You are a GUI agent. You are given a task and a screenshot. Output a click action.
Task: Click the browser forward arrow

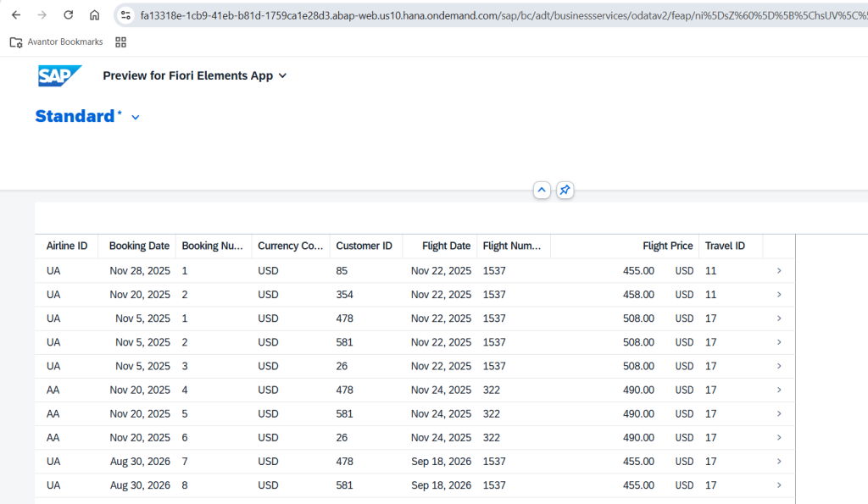(x=42, y=15)
